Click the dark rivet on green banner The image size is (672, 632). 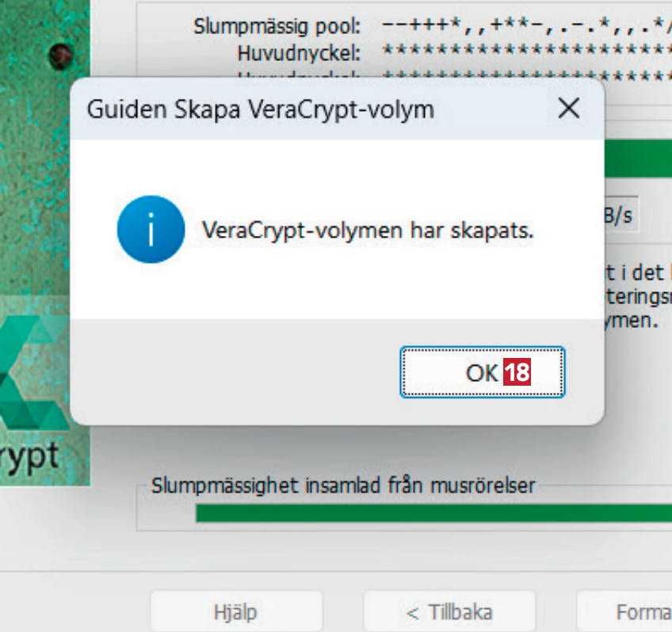tap(60, 55)
